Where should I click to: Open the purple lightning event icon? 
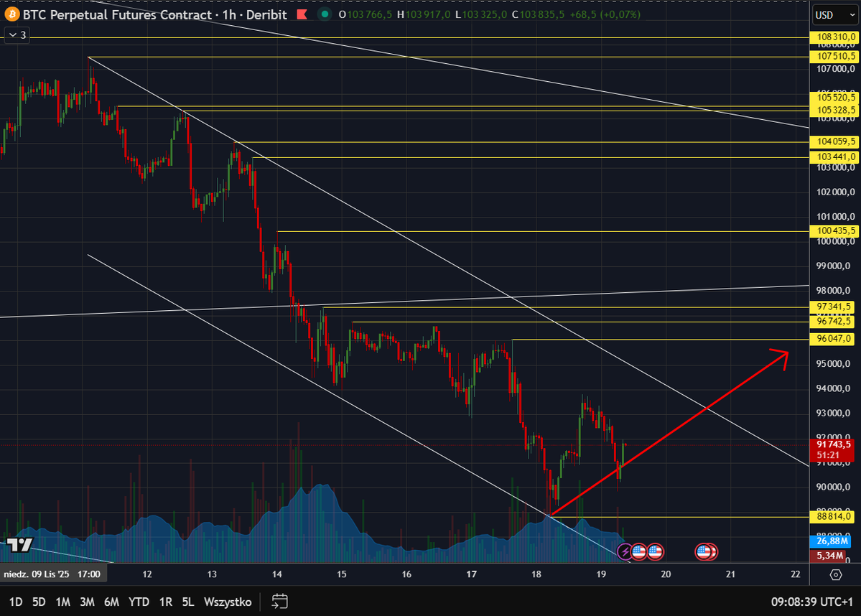625,551
